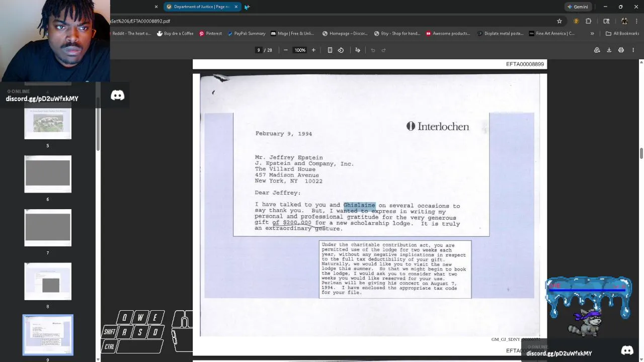This screenshot has height=362, width=644.
Task: Expand the hidden bookmarks chevron
Action: tap(592, 33)
